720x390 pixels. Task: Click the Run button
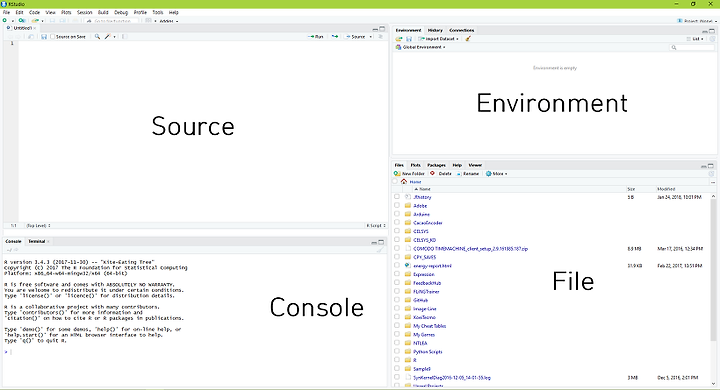point(316,37)
